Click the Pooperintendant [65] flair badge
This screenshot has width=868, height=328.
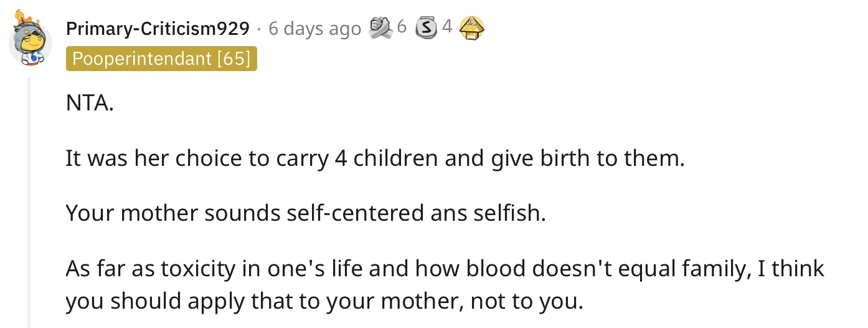pyautogui.click(x=161, y=59)
